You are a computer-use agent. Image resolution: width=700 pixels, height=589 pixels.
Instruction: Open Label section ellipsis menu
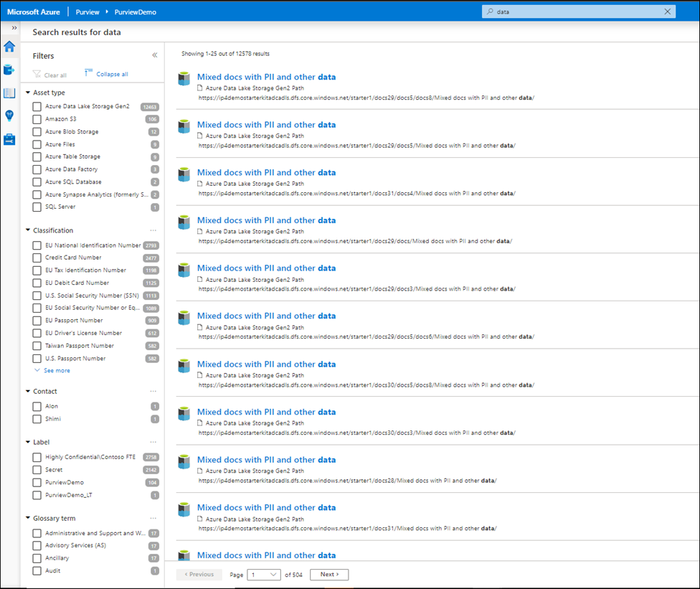(x=153, y=442)
